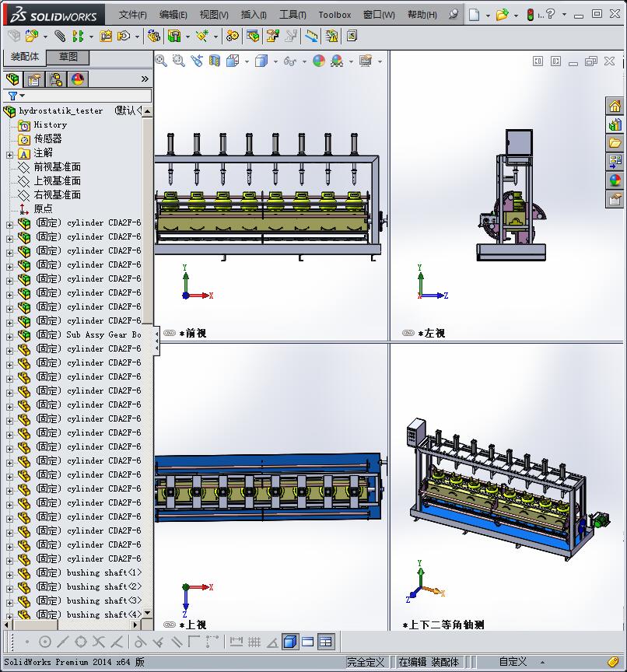Toggle the view link icon beside *上视
Screen dimensions: 627x672
(170, 625)
